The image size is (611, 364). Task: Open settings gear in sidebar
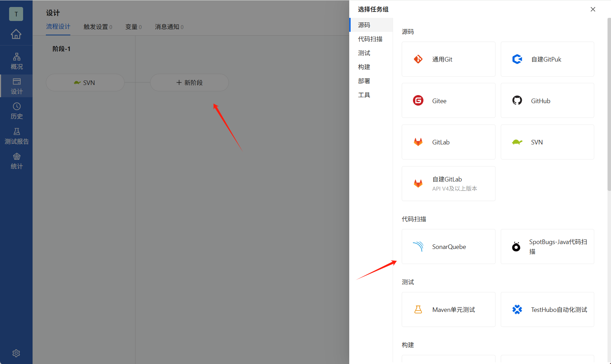pyautogui.click(x=16, y=353)
